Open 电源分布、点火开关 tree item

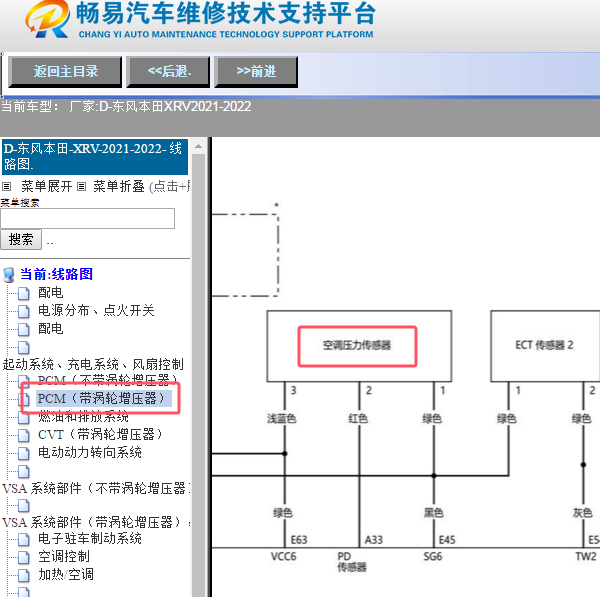point(96,310)
